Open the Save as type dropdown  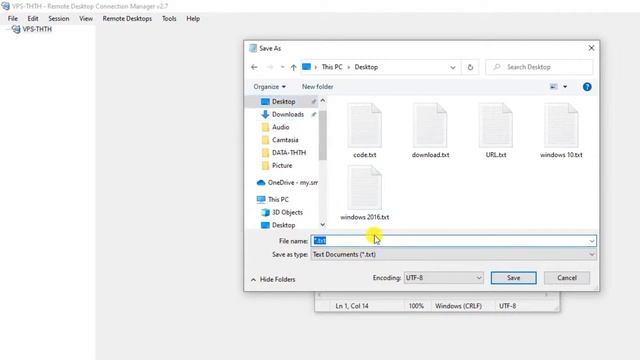click(453, 254)
